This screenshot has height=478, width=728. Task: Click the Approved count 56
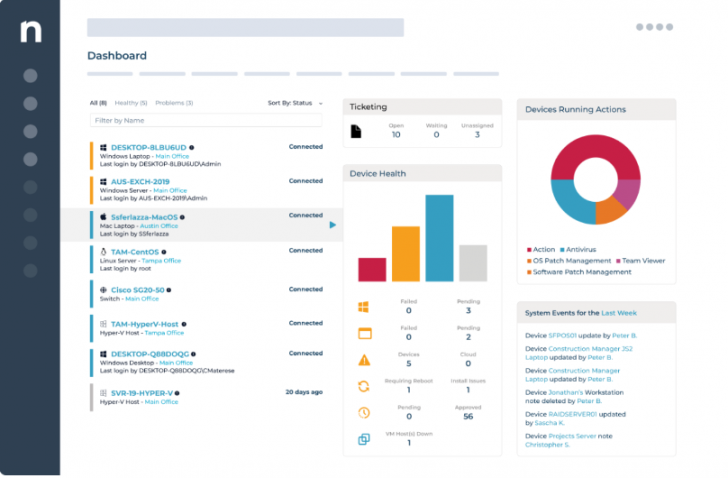coord(468,417)
